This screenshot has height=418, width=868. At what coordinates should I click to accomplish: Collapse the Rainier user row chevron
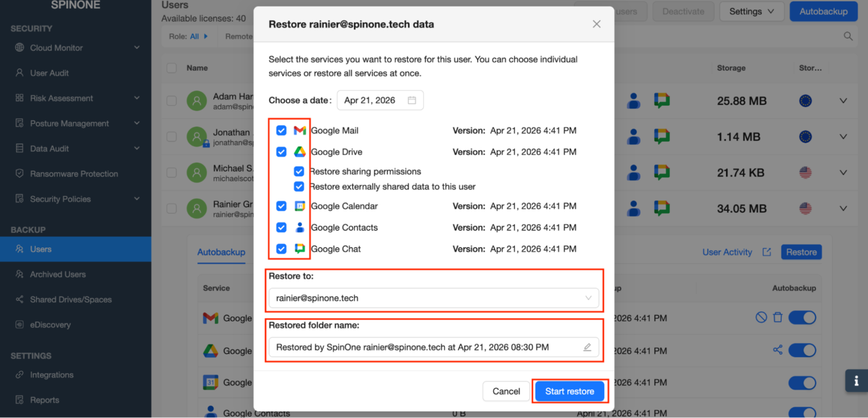[843, 209]
